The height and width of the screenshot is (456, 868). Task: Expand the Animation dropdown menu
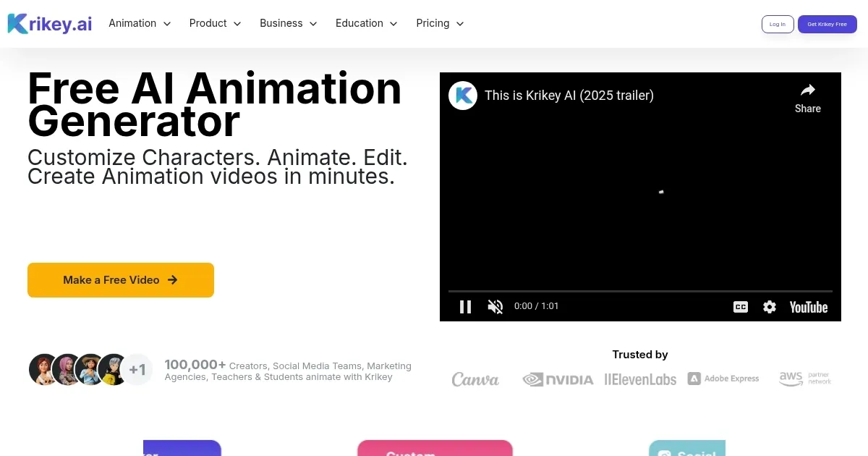[x=140, y=23]
